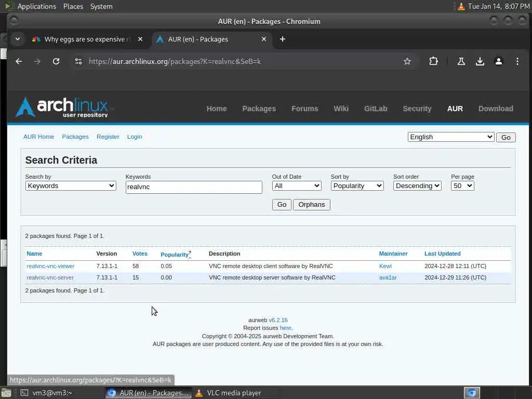Open the downloads icon in toolbar
Screen dimensions: 532x399
480,61
